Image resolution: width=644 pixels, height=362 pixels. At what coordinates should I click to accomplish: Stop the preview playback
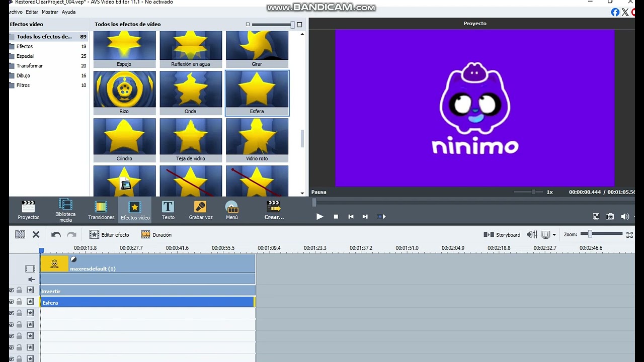pos(336,217)
